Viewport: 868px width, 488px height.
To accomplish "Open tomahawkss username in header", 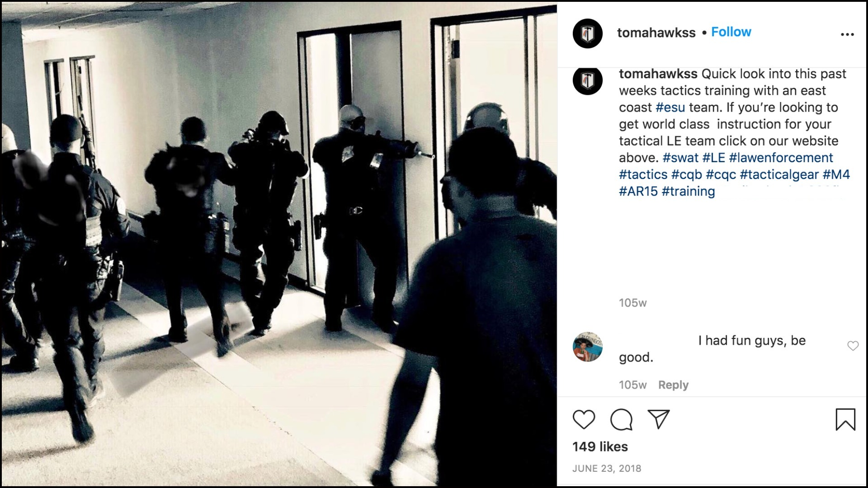I will tap(656, 33).
